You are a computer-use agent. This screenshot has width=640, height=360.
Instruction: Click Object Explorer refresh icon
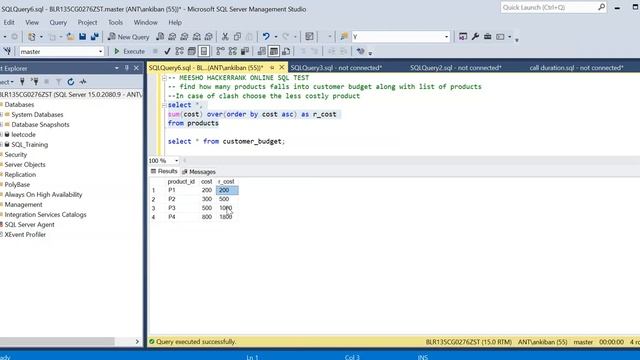[x=71, y=82]
